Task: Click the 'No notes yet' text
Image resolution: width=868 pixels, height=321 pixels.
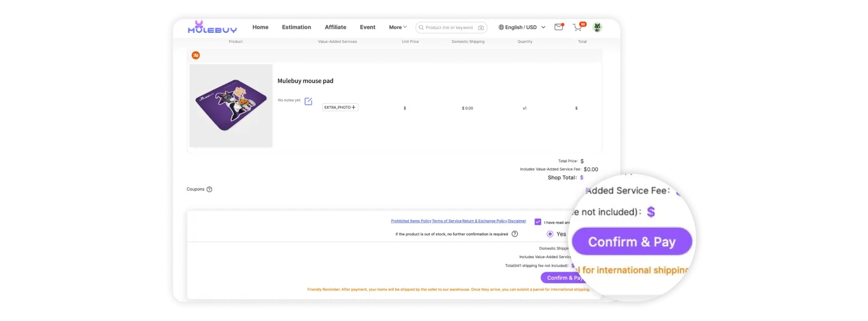Action: pos(289,100)
